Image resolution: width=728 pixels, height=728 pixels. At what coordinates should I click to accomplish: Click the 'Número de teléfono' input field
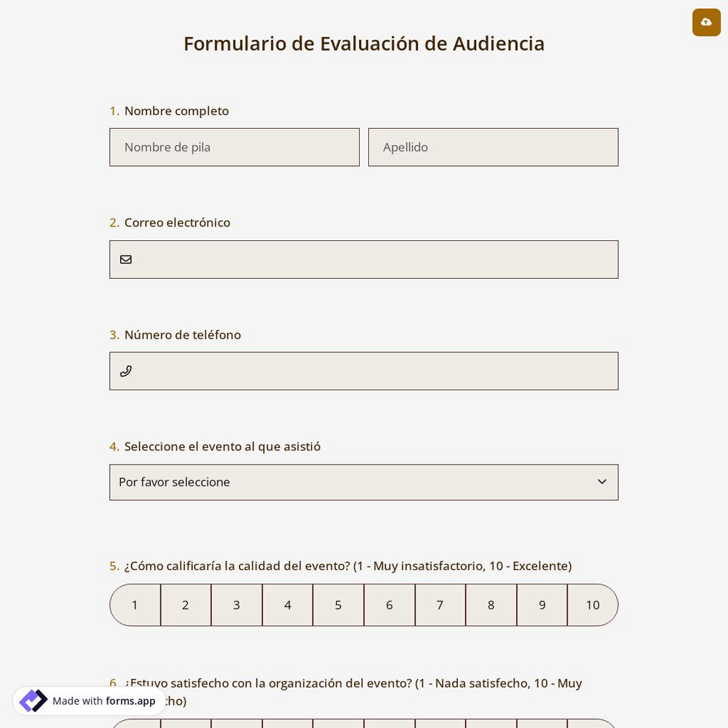[x=364, y=371]
